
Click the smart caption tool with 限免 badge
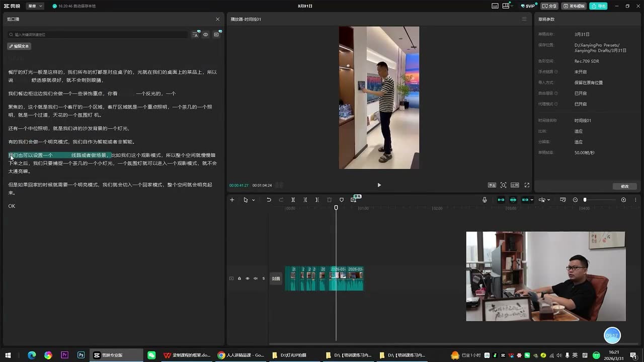(x=354, y=200)
